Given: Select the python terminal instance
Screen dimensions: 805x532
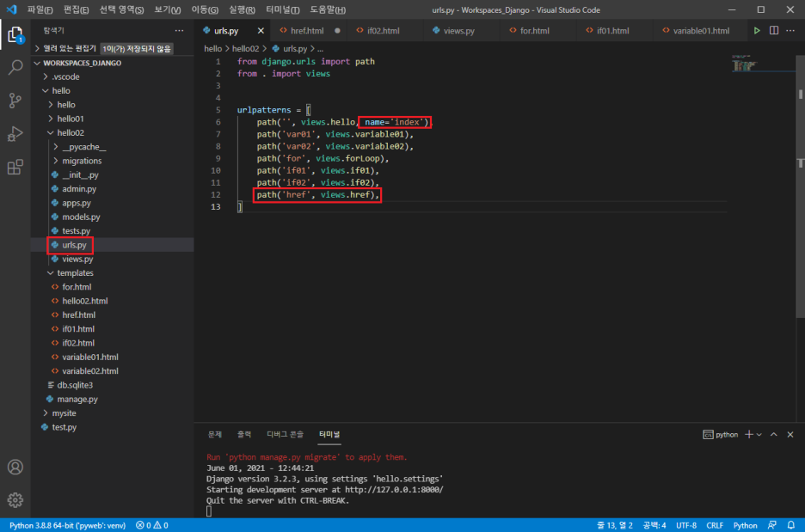Looking at the screenshot, I should point(721,435).
